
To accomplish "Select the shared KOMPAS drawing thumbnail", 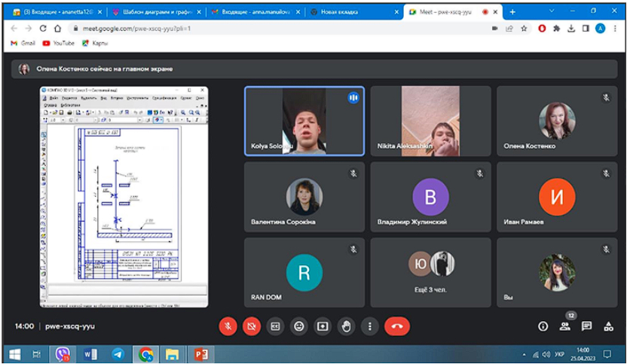I will point(124,196).
